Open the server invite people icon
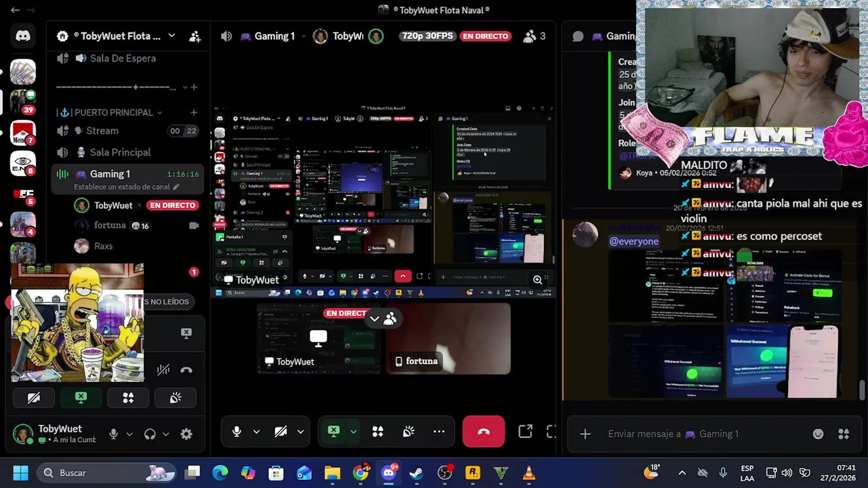Image resolution: width=868 pixels, height=488 pixels. click(x=195, y=37)
